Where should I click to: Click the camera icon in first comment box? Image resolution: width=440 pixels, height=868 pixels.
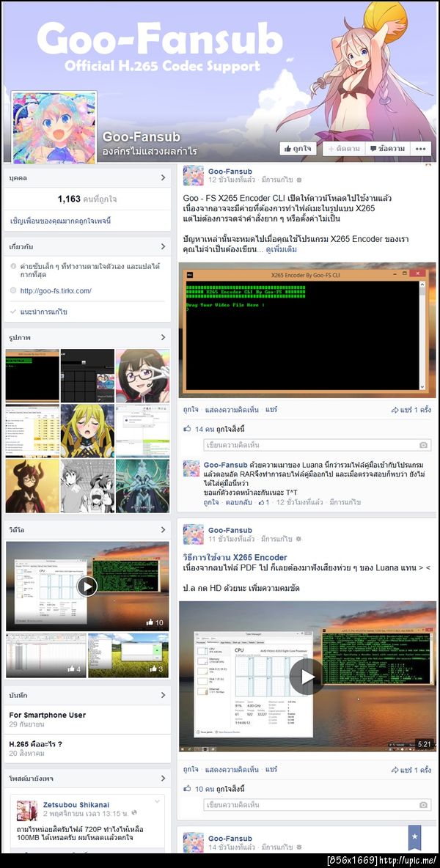(423, 445)
